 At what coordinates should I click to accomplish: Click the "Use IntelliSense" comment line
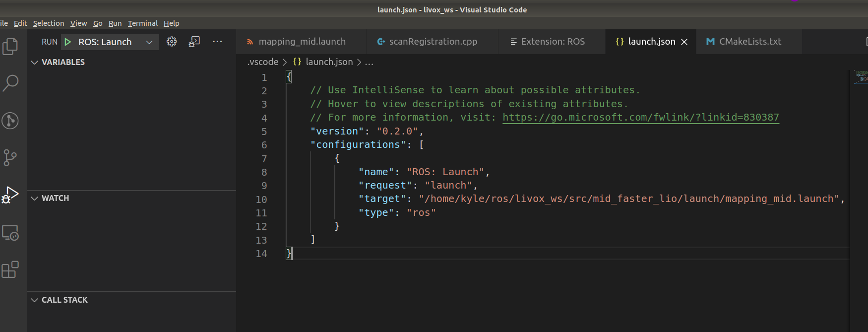click(x=475, y=90)
